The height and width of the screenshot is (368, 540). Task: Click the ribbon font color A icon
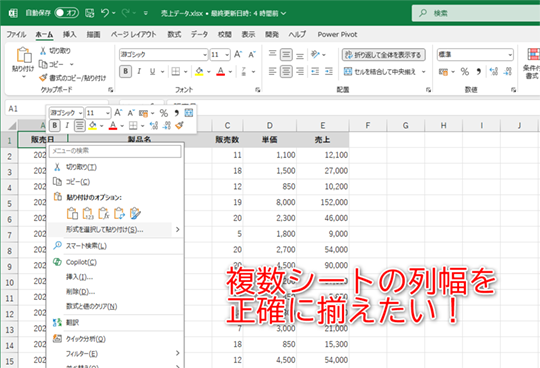click(x=220, y=71)
